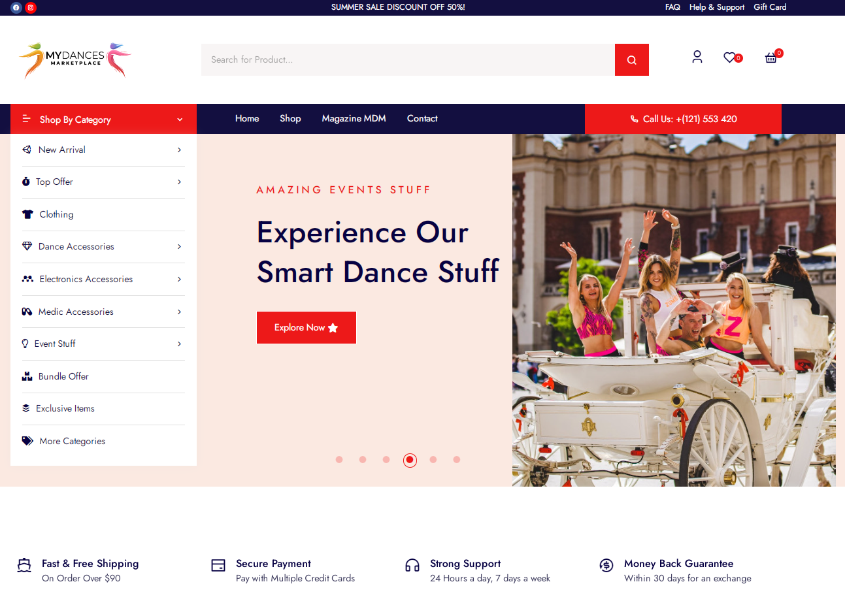
Task: Click the Money Back Guarantee title
Action: 678,564
